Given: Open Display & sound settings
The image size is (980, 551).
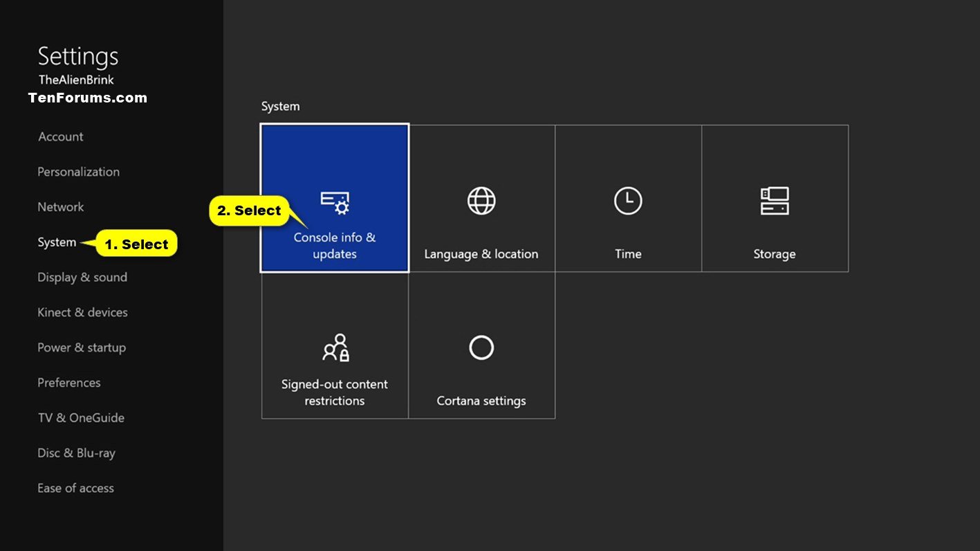Looking at the screenshot, I should pos(82,278).
